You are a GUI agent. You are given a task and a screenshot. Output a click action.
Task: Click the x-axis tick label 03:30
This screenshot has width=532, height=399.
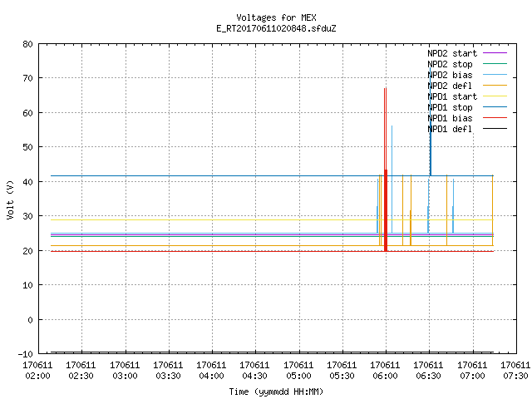coord(168,376)
